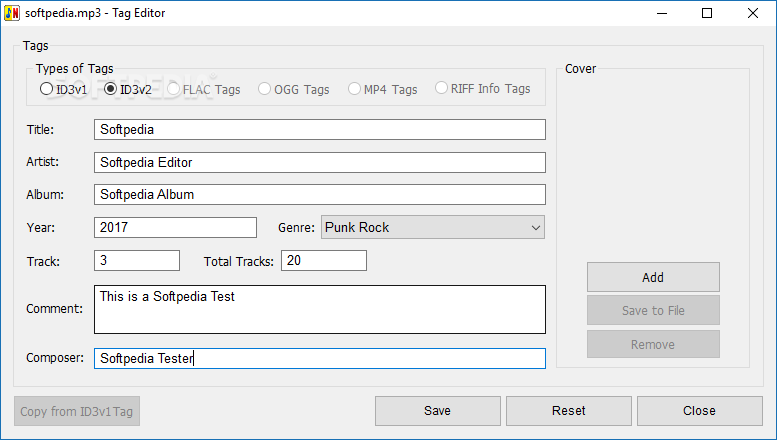Focus the Year field showing 2017
Viewport: 777px width, 440px height.
point(175,227)
